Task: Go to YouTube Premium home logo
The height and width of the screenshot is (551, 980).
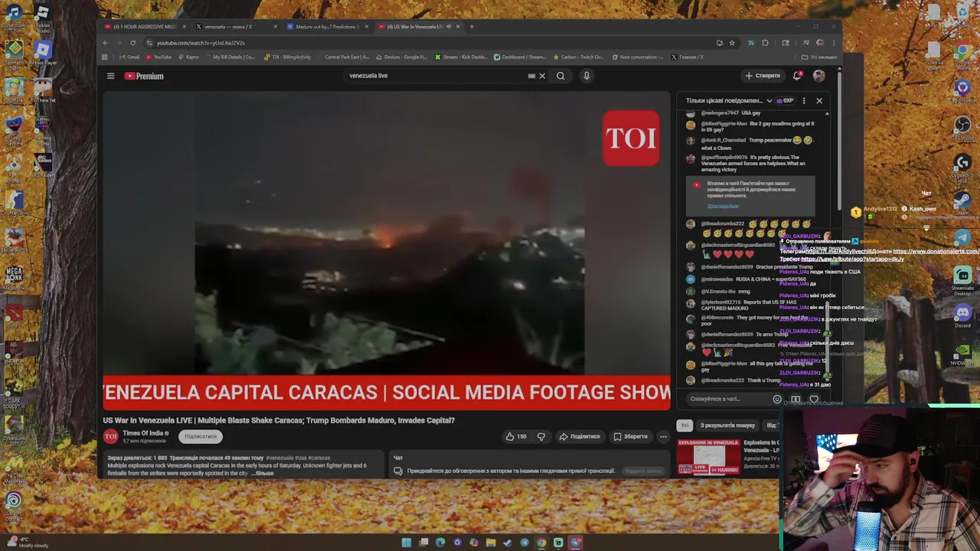Action: click(144, 76)
